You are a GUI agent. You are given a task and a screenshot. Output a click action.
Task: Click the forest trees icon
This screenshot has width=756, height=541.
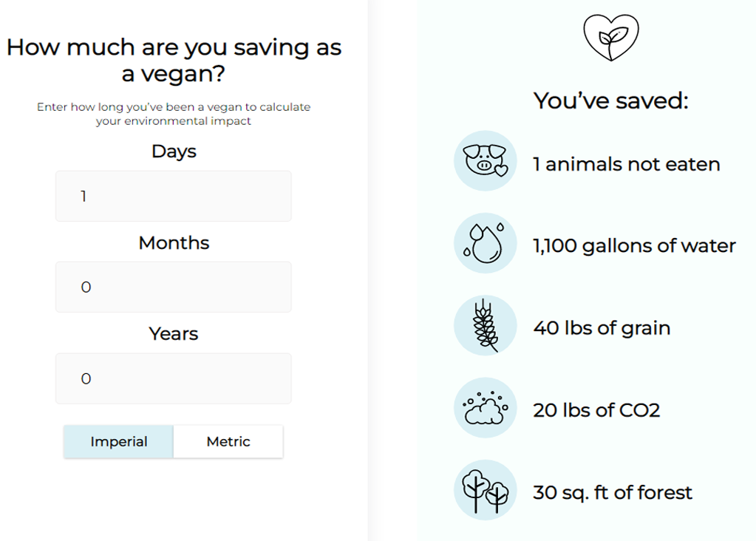click(485, 490)
